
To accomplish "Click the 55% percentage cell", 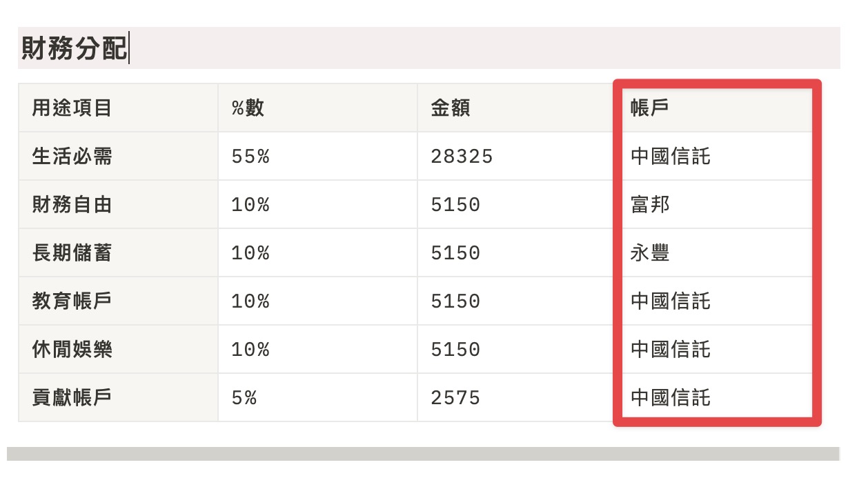I will click(317, 156).
